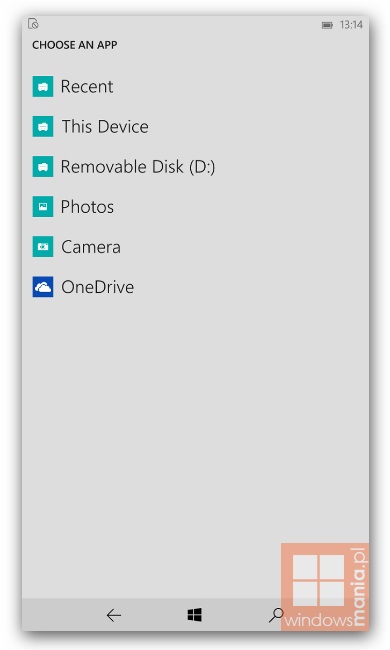
Task: Choose This Device from the list
Action: coord(105,126)
